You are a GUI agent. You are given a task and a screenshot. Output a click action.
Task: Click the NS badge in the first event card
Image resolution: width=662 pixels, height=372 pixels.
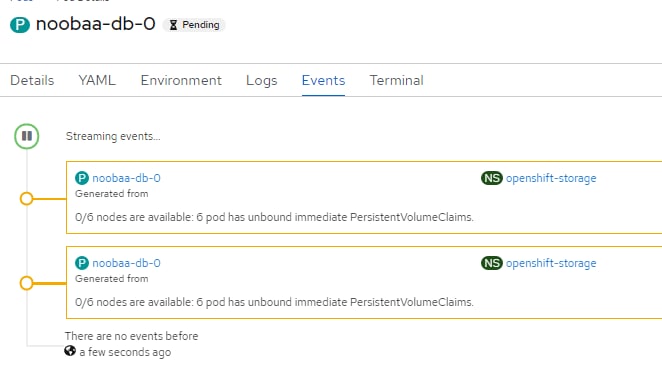pyautogui.click(x=491, y=178)
